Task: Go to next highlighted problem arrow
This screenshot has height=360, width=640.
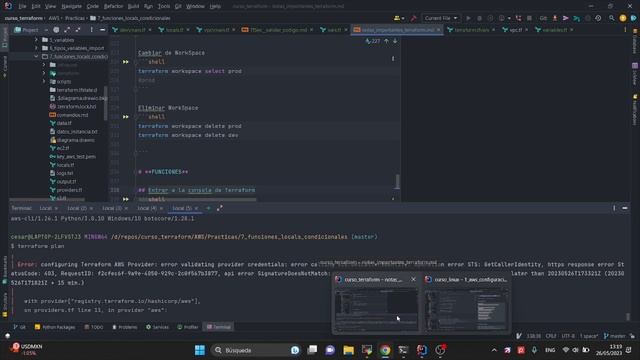Action: (395, 41)
